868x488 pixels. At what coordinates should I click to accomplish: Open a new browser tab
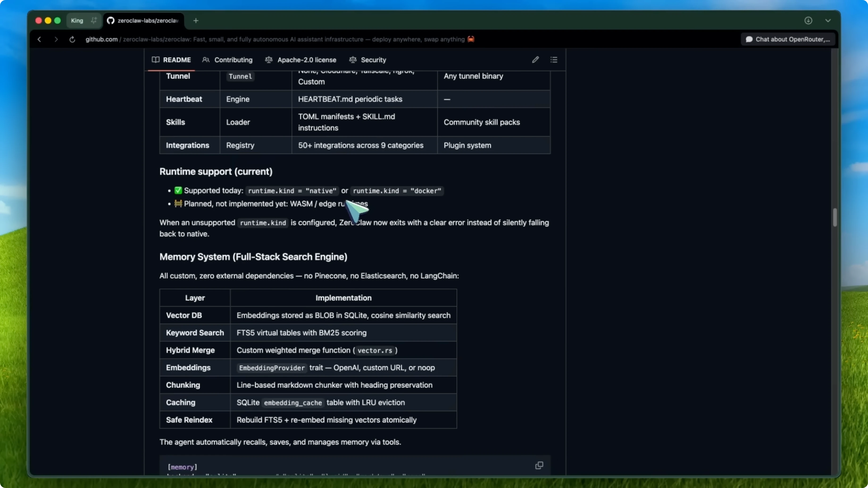click(x=196, y=21)
